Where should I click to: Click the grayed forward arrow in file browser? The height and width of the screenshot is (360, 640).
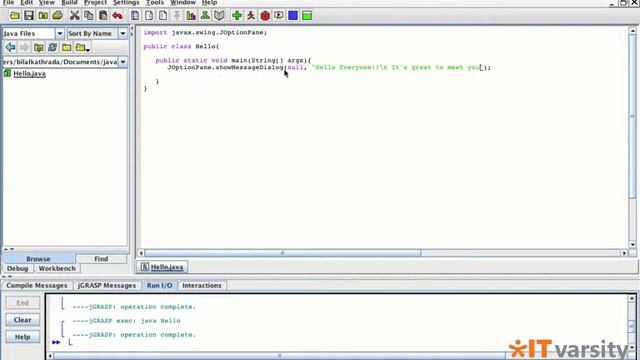coord(24,47)
